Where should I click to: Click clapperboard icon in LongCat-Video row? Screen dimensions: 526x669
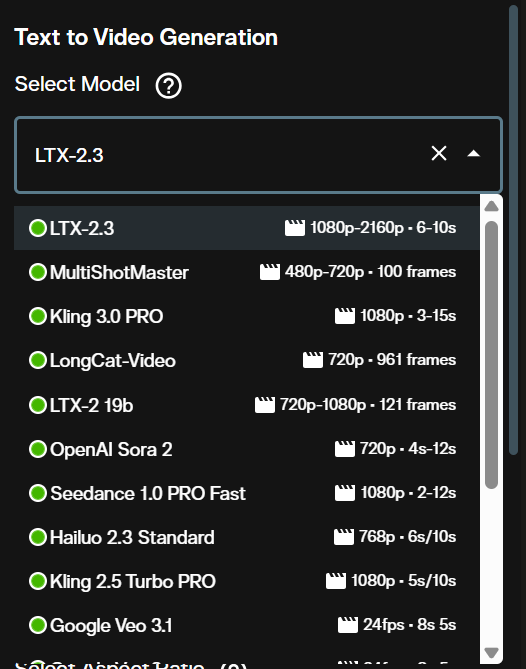pyautogui.click(x=313, y=360)
